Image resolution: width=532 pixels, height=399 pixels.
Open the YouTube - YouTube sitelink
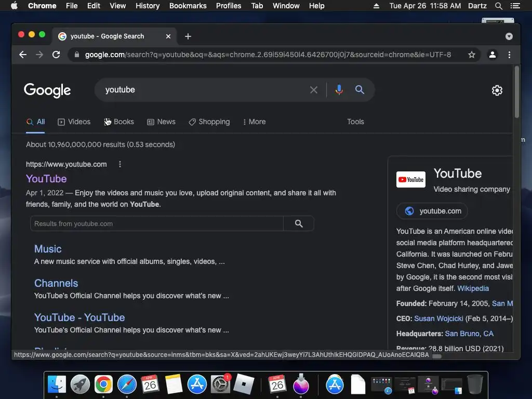pos(79,317)
